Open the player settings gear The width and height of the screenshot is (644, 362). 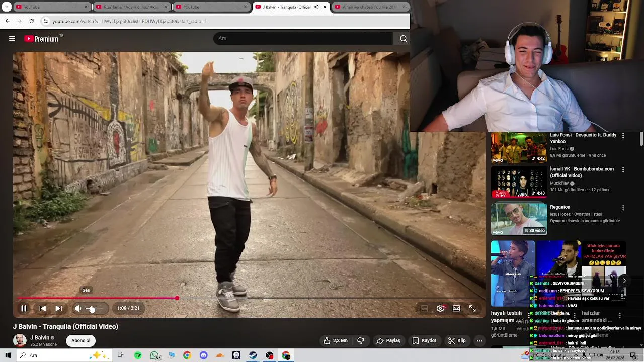(x=440, y=308)
